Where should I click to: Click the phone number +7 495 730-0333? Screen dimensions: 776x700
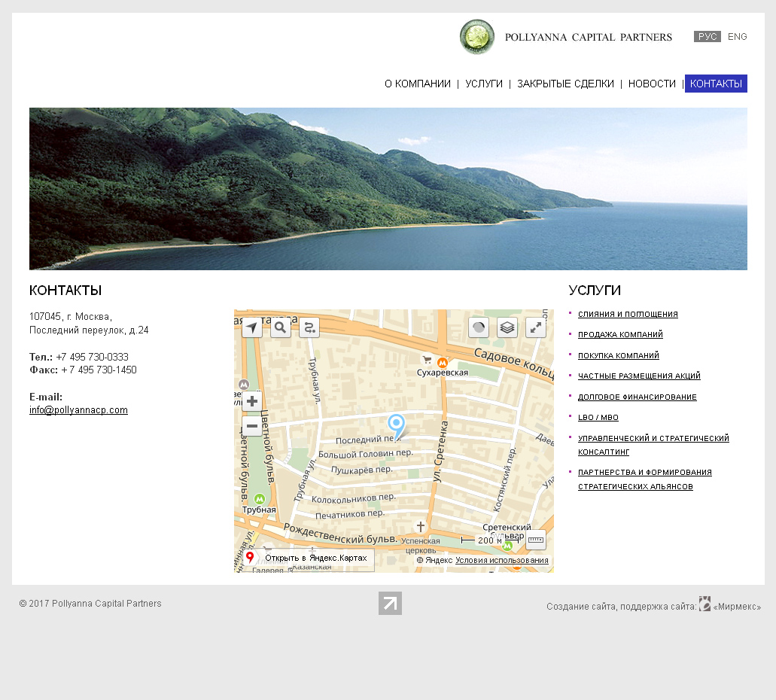coord(92,357)
